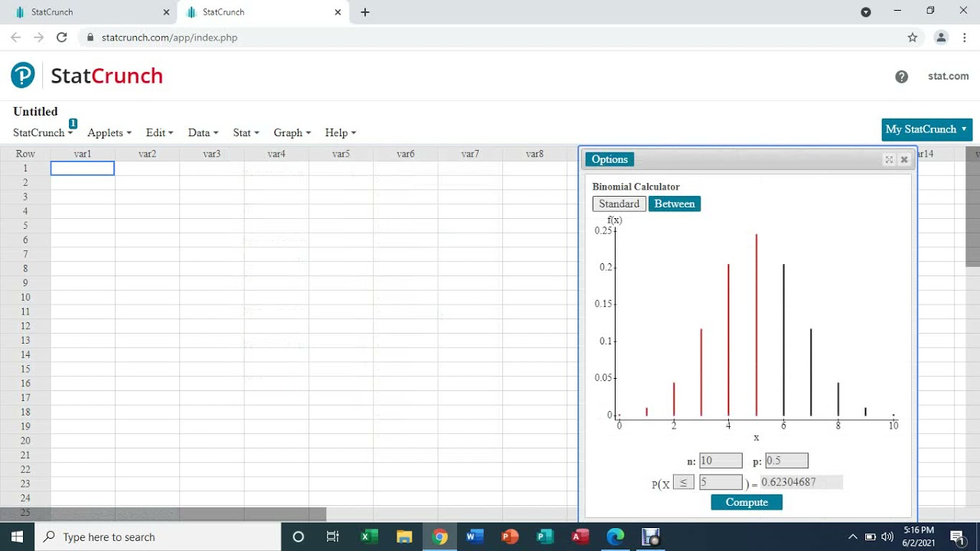This screenshot has height=551, width=980.
Task: Select the Between calculator mode
Action: pyautogui.click(x=675, y=204)
